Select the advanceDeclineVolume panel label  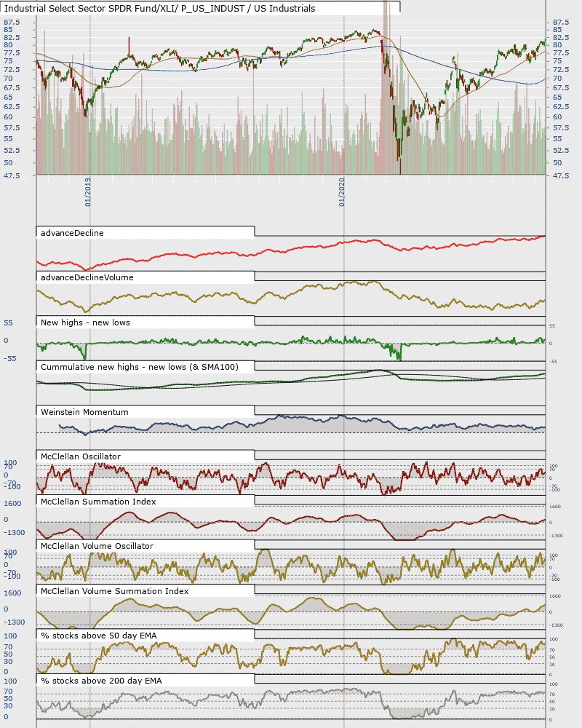click(x=87, y=277)
